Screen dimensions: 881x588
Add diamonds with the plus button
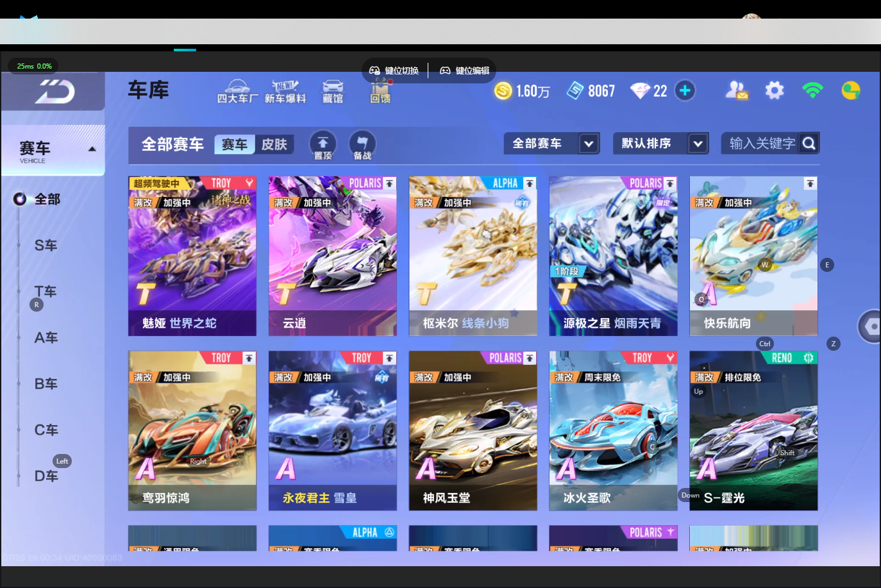tap(685, 90)
